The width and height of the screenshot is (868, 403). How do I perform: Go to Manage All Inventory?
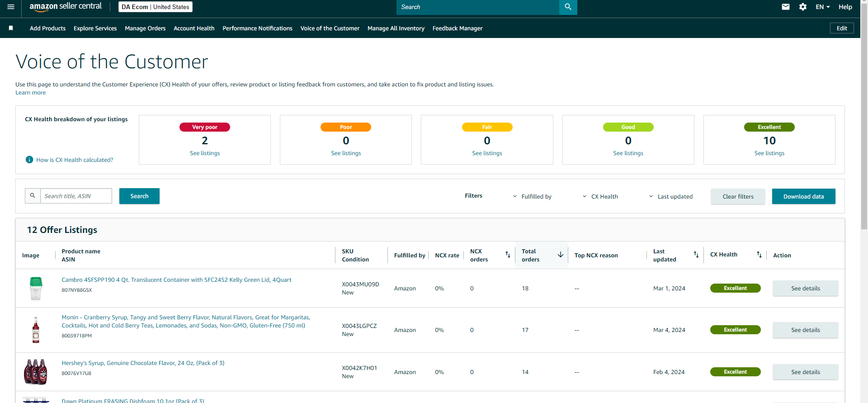[x=396, y=28]
